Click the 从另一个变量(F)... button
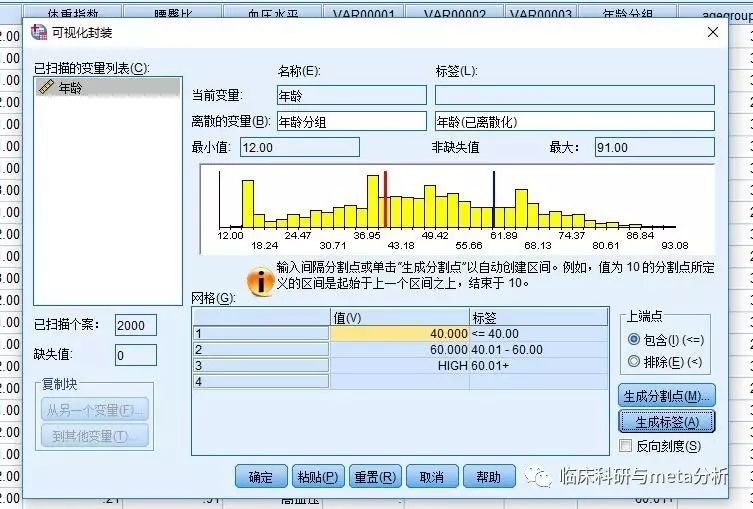Image resolution: width=753 pixels, height=509 pixels. tap(95, 410)
